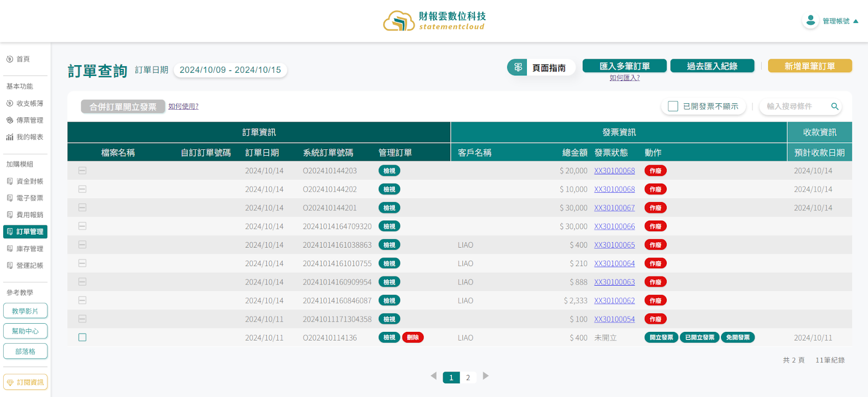Click 作廢 for invoice XX30100066
The height and width of the screenshot is (397, 868).
click(x=655, y=226)
